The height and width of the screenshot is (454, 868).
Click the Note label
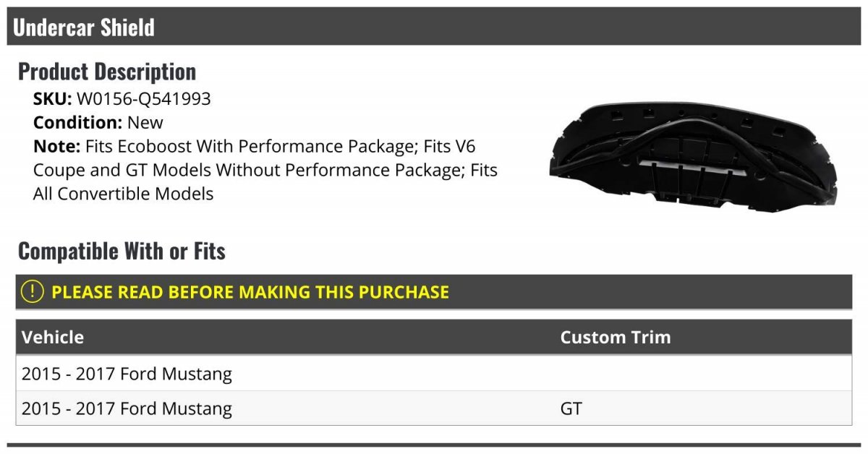(x=56, y=146)
